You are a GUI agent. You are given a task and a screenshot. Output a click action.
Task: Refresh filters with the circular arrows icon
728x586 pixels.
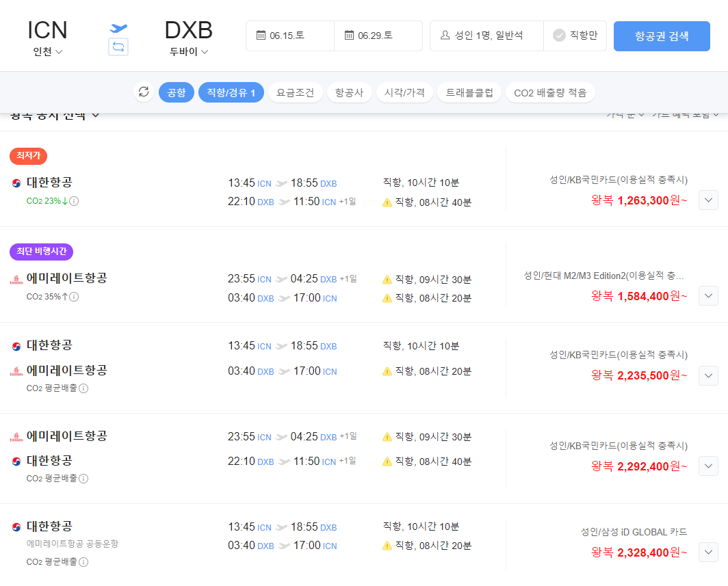click(x=144, y=92)
